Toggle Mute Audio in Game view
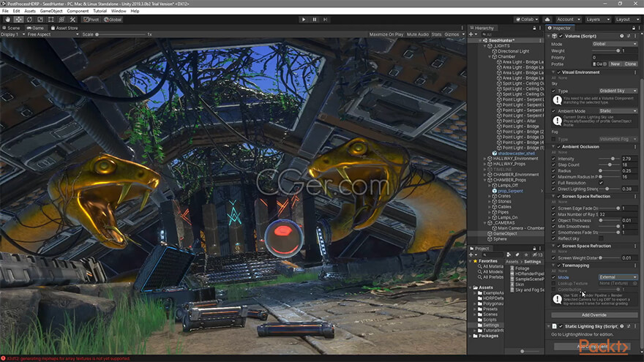 click(x=418, y=34)
